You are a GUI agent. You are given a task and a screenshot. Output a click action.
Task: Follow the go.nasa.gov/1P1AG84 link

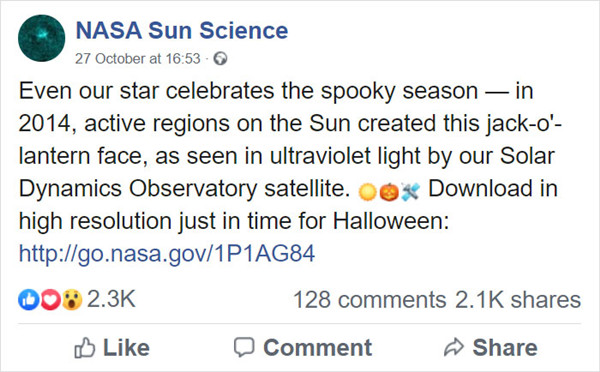[x=167, y=253]
